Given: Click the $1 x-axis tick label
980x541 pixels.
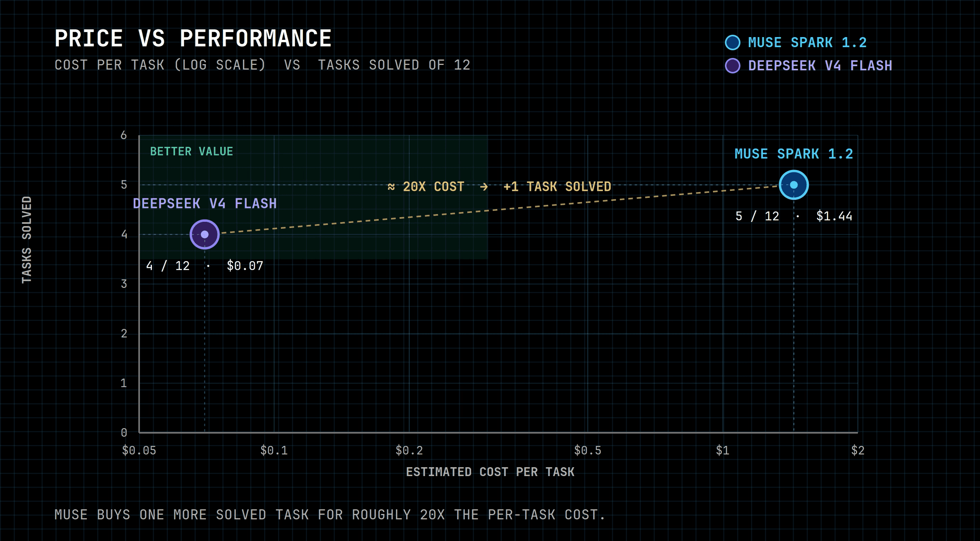Looking at the screenshot, I should coord(723,451).
